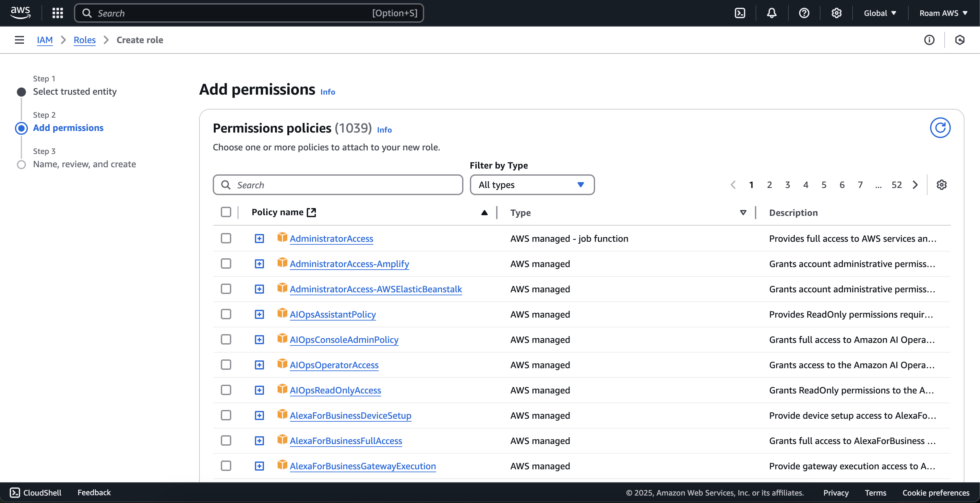Go to Step 1 Select trusted entity
The image size is (980, 503).
(75, 92)
